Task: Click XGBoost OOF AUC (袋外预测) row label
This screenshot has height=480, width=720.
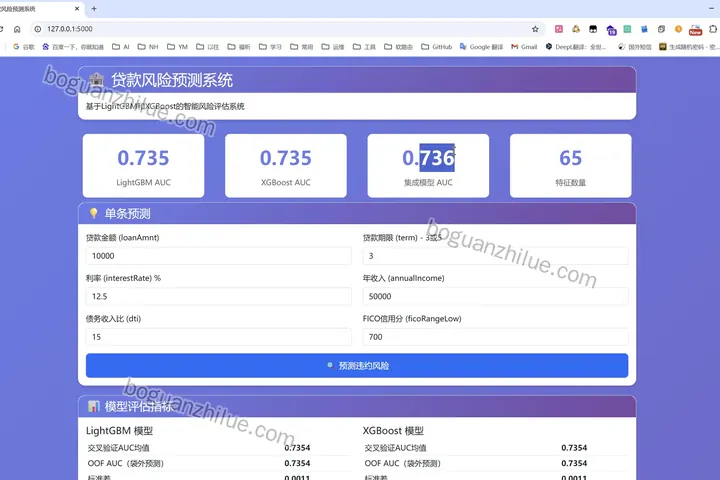Action: coord(402,463)
